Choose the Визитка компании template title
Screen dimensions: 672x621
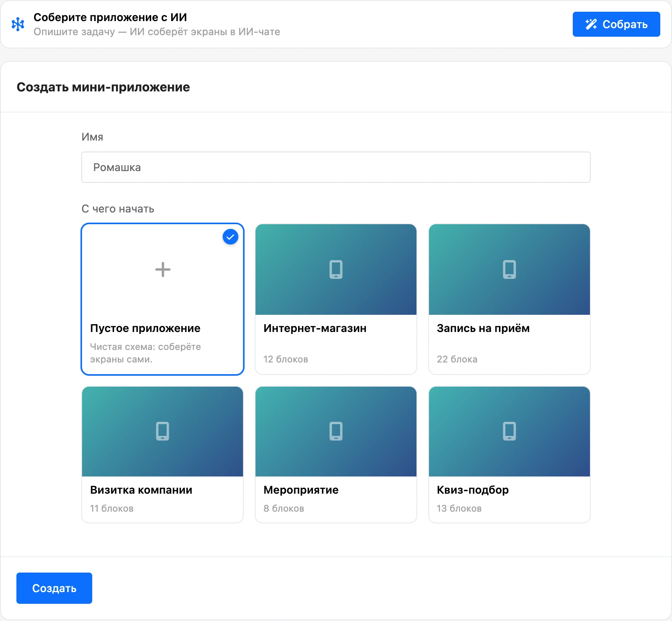pyautogui.click(x=141, y=490)
